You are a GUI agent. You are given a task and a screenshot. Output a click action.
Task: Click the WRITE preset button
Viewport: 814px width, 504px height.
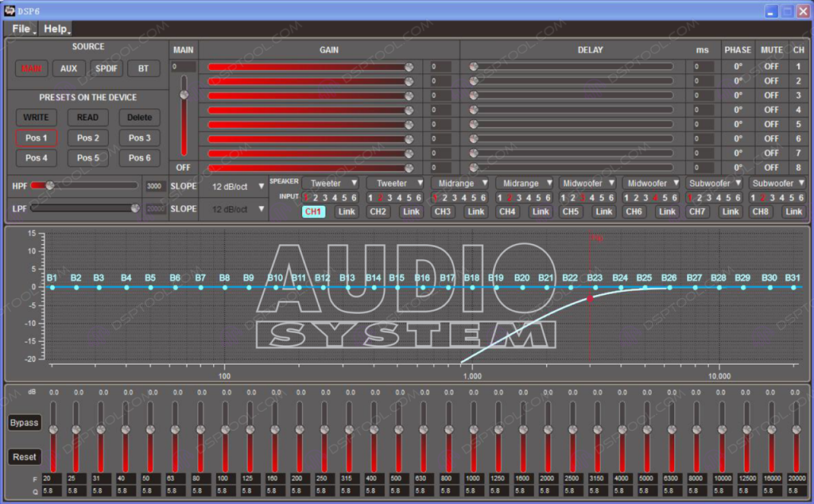[36, 118]
